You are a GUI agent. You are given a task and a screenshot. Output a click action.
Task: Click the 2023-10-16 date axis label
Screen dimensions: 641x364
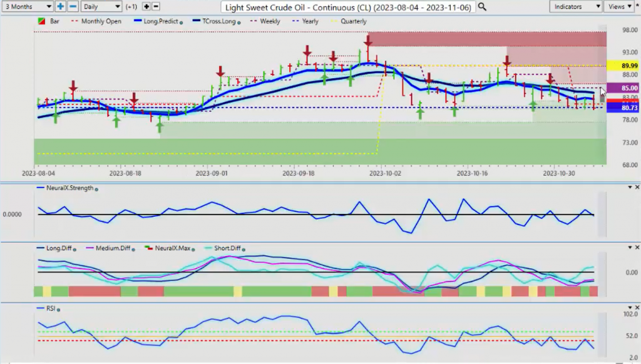tap(472, 173)
